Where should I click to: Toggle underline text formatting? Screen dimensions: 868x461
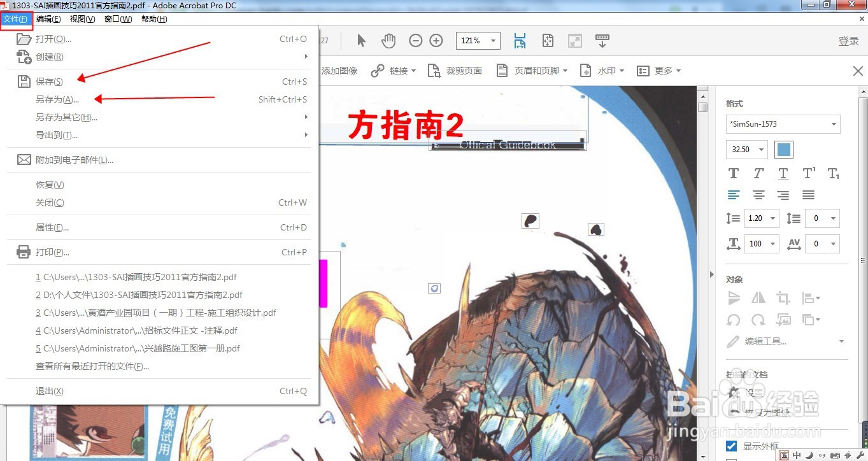click(783, 173)
